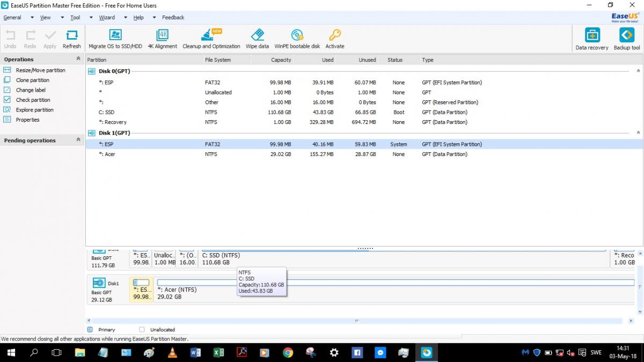The image size is (644, 362).
Task: Select Disk1 ESP block in disk map
Action: [x=142, y=290]
